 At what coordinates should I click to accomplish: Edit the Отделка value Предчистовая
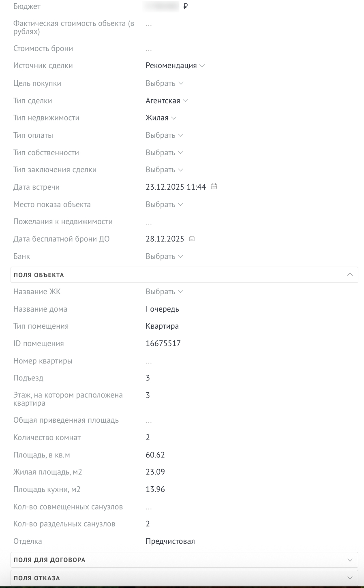tap(170, 541)
